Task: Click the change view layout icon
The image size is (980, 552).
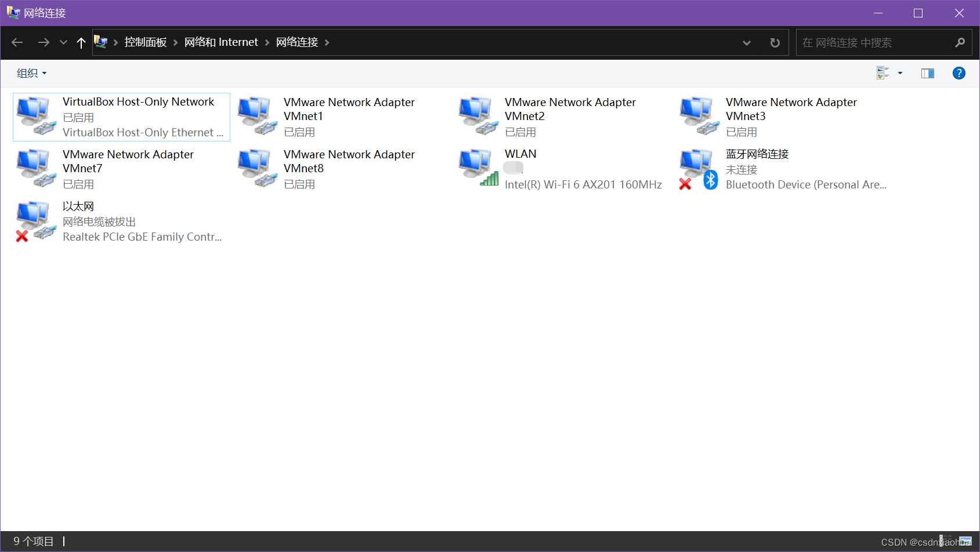Action: point(883,73)
